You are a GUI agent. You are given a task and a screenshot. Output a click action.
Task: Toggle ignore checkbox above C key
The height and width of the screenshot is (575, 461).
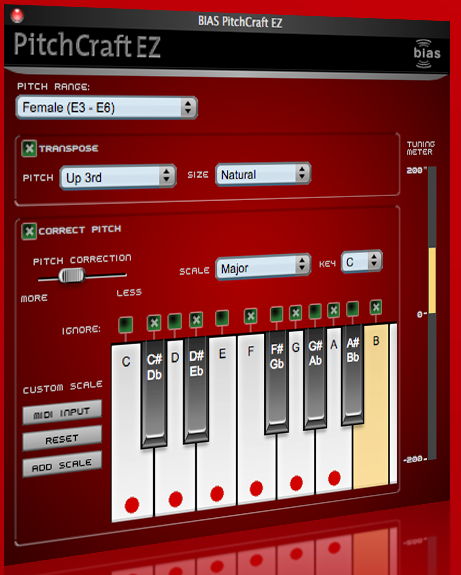pyautogui.click(x=125, y=324)
